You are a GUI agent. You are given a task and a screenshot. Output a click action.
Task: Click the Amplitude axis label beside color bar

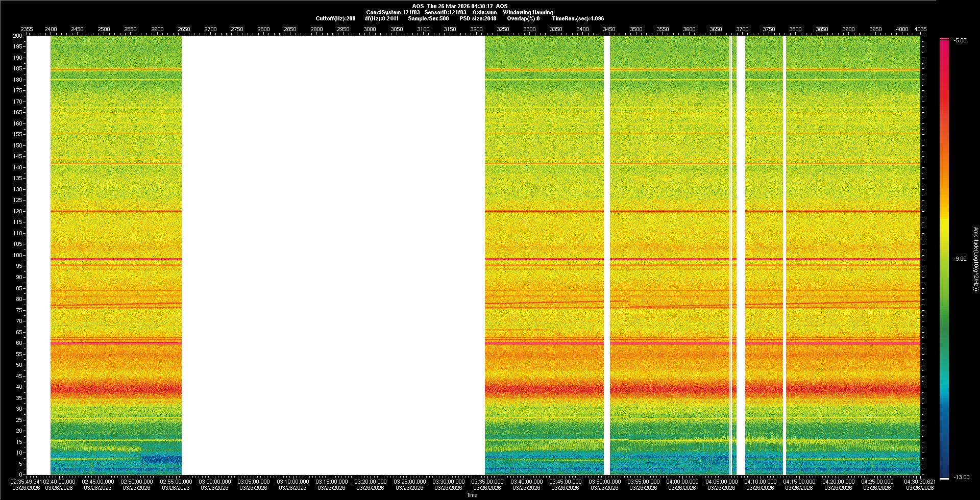pyautogui.click(x=975, y=259)
